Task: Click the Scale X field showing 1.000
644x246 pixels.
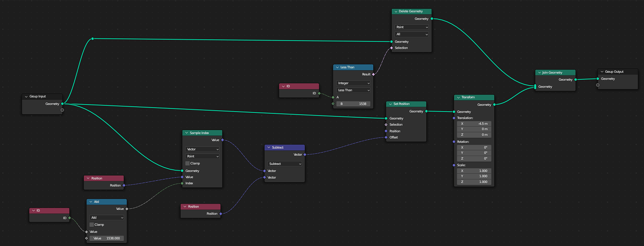Action: point(474,171)
